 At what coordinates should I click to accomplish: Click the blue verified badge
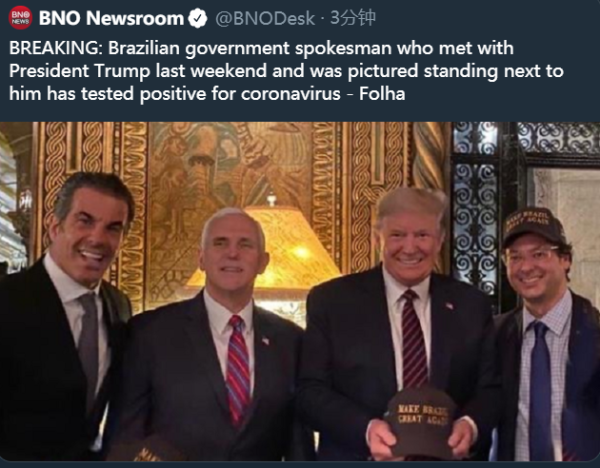[x=199, y=18]
